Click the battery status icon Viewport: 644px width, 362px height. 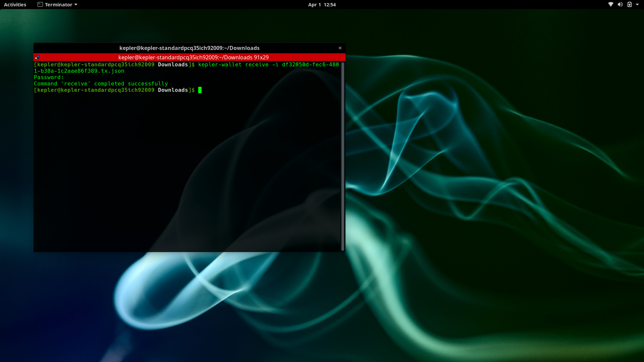tap(630, 5)
